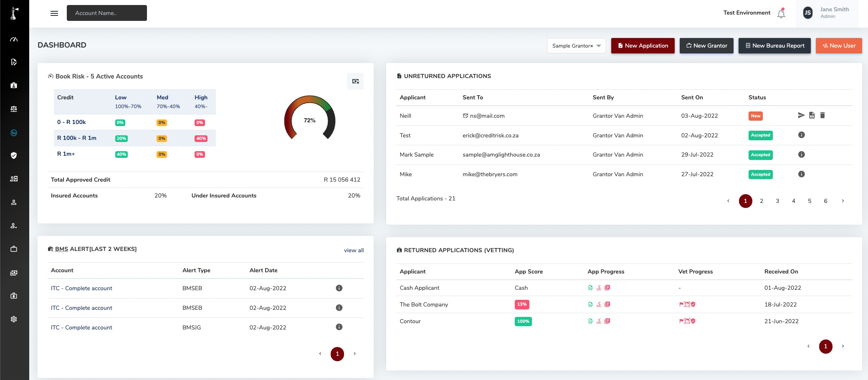Click New Bureau Report button
Image resolution: width=868 pixels, height=380 pixels.
(x=775, y=46)
